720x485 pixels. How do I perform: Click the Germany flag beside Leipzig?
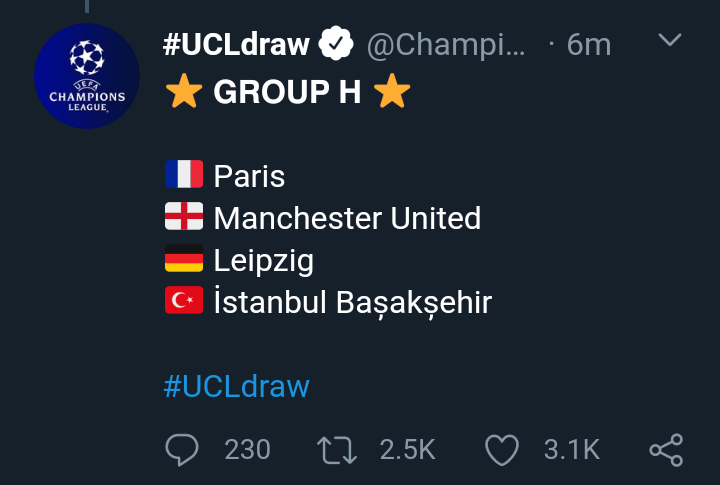[x=184, y=260]
